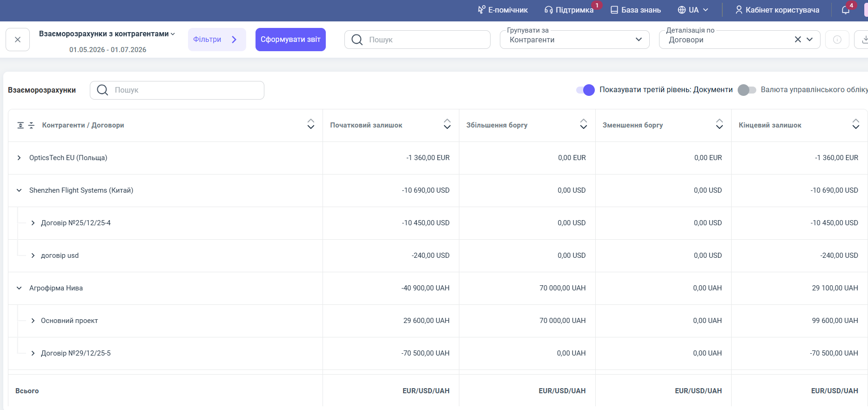The height and width of the screenshot is (410, 868).
Task: Click the download report icon
Action: [x=863, y=40]
